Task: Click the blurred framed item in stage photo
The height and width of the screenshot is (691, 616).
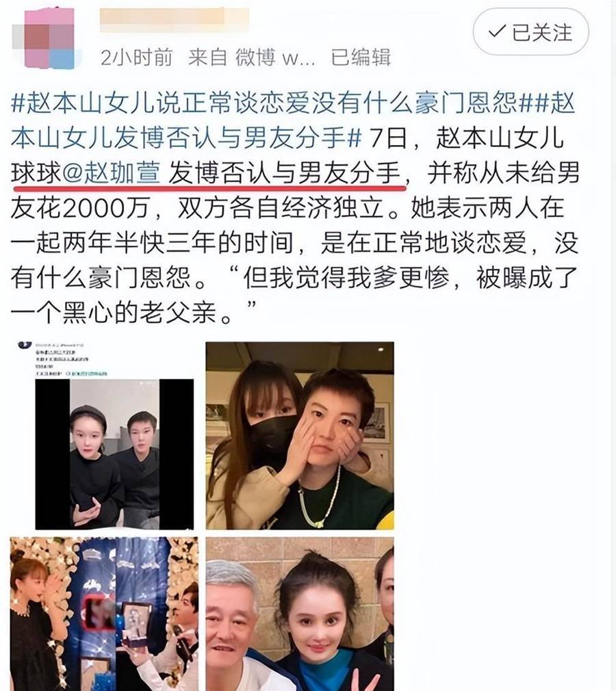Action: click(x=101, y=612)
